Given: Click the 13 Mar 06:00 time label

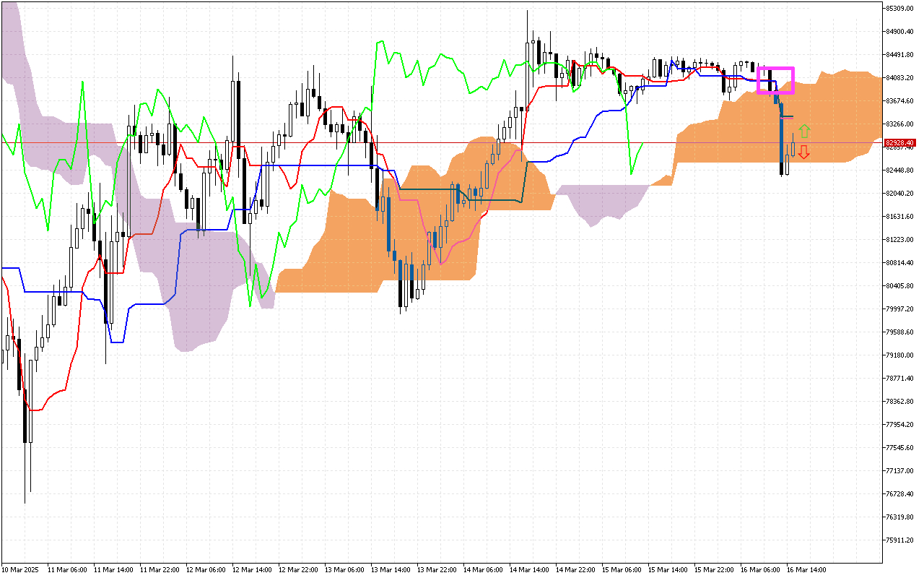Looking at the screenshot, I should coord(344,570).
